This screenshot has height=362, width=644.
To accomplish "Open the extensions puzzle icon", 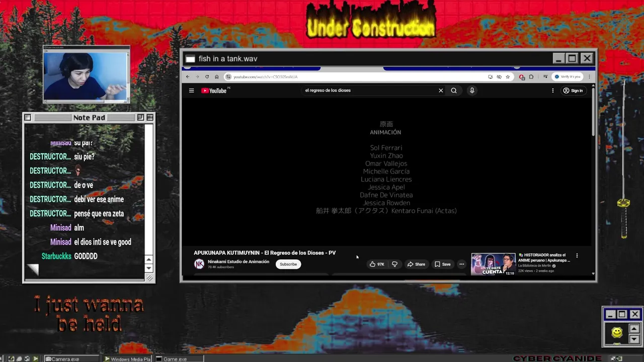I will [531, 77].
